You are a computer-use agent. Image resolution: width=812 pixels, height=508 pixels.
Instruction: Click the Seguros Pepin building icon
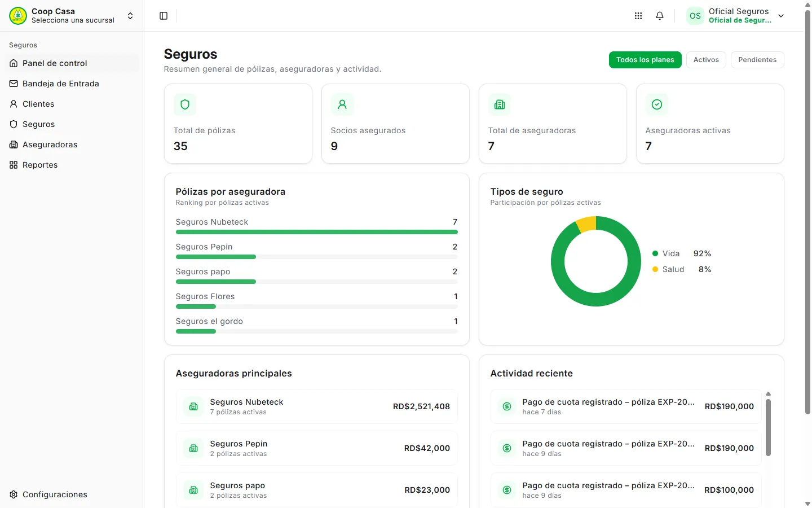point(193,448)
